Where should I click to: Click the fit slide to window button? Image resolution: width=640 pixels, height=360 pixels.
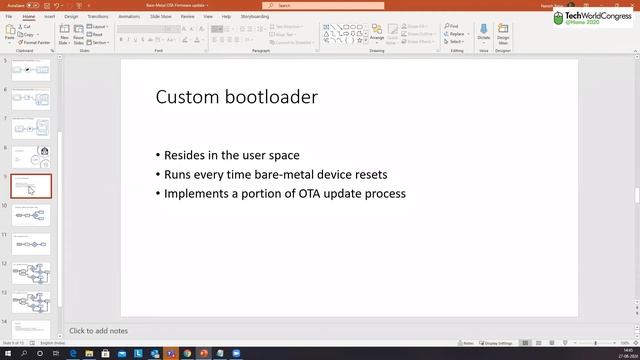(x=636, y=343)
